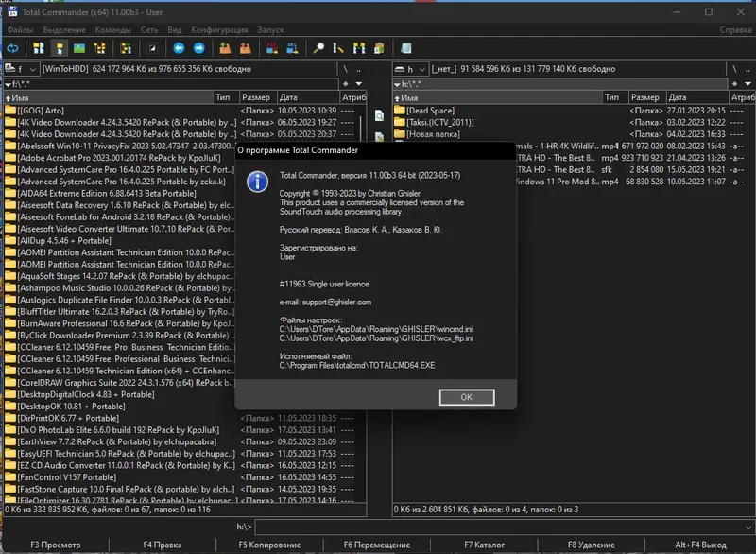
Task: Open left panel directory hotlist star
Action: point(345,84)
